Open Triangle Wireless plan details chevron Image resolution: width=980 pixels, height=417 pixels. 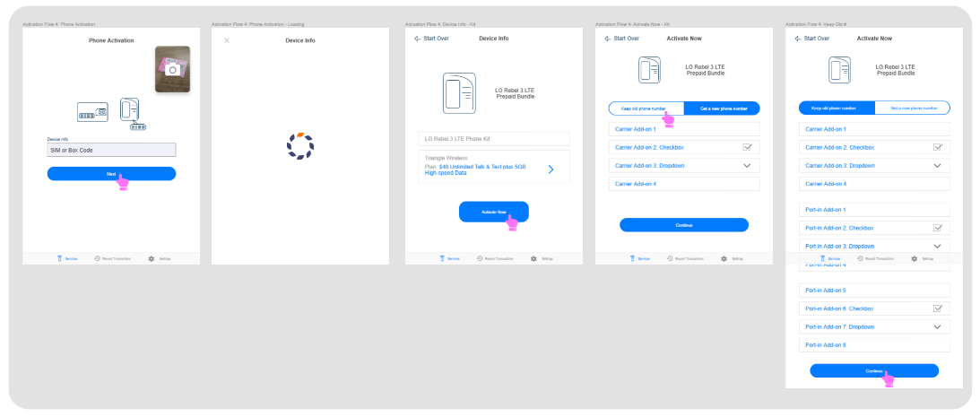click(x=551, y=169)
